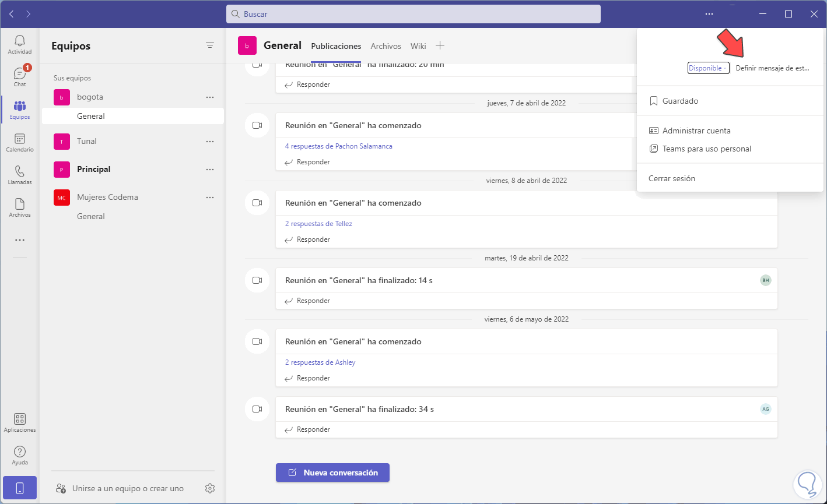Open the Wiki tab
Image resolution: width=827 pixels, height=504 pixels.
point(418,46)
